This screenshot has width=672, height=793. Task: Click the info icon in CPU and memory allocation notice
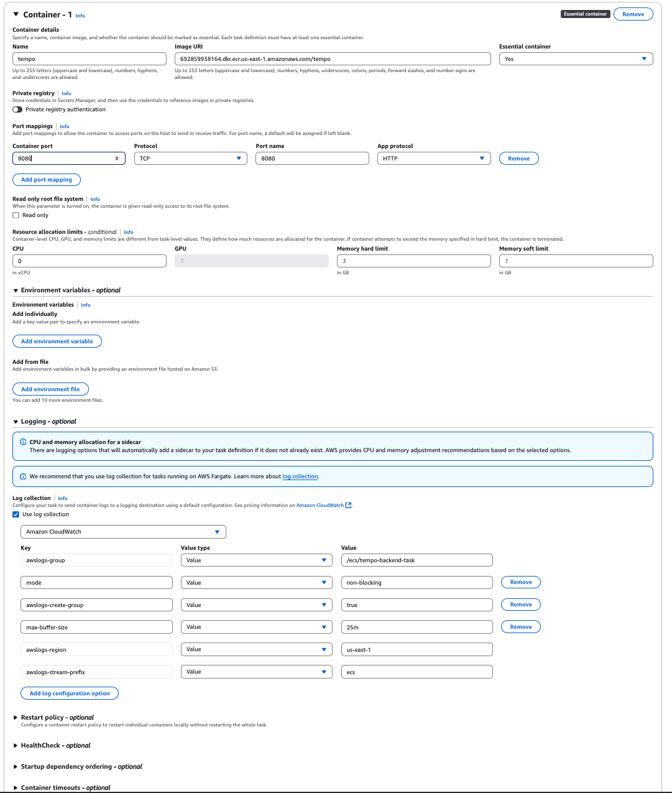[x=24, y=442]
